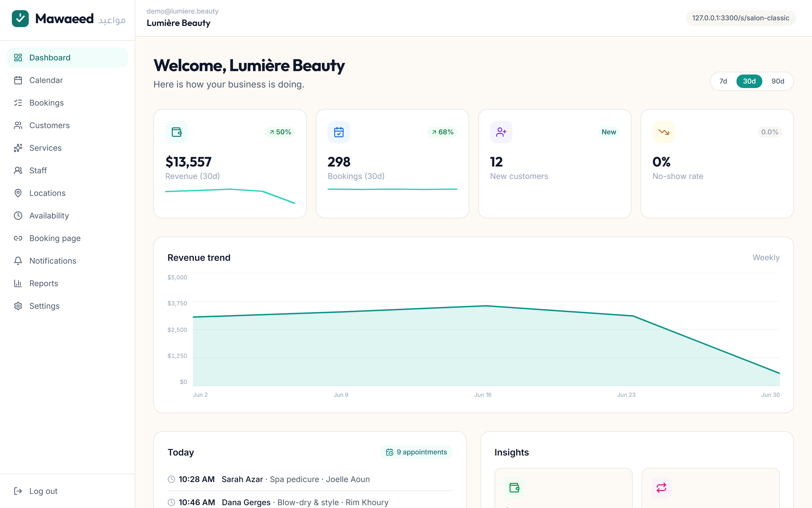Image resolution: width=812 pixels, height=508 pixels.
Task: Click the 68% growth badge on Bookings
Action: tap(443, 132)
